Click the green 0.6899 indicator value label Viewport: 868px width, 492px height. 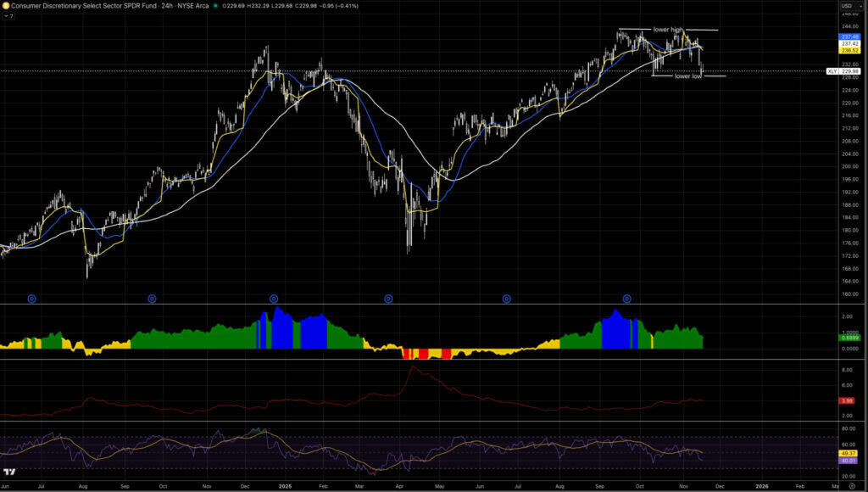850,338
